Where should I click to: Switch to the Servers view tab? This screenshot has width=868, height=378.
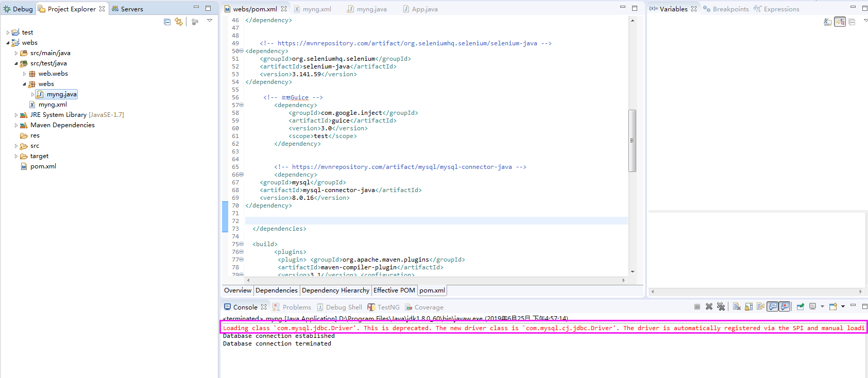tap(128, 9)
